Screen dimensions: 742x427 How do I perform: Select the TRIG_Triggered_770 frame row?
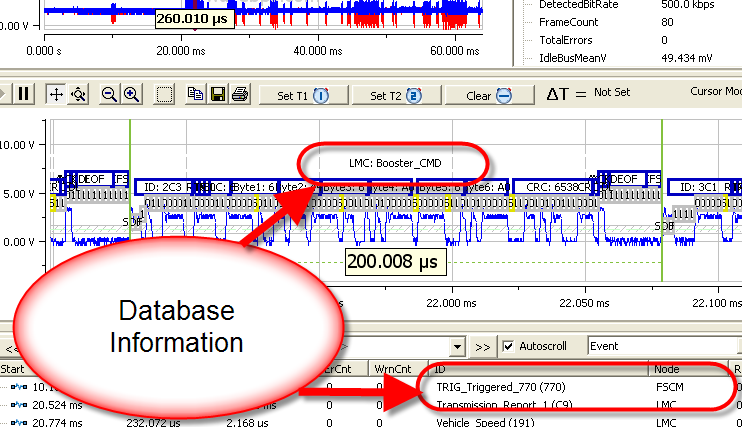[x=371, y=387]
